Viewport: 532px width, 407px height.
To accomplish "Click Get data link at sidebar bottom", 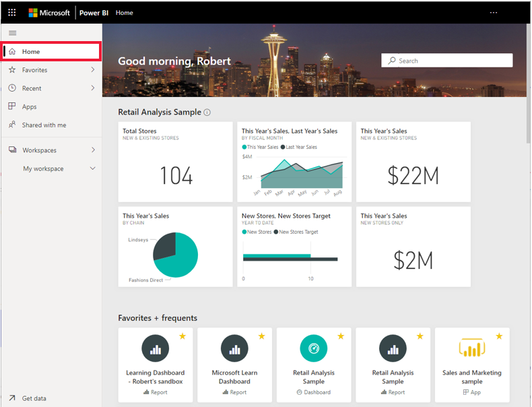I will coord(34,398).
